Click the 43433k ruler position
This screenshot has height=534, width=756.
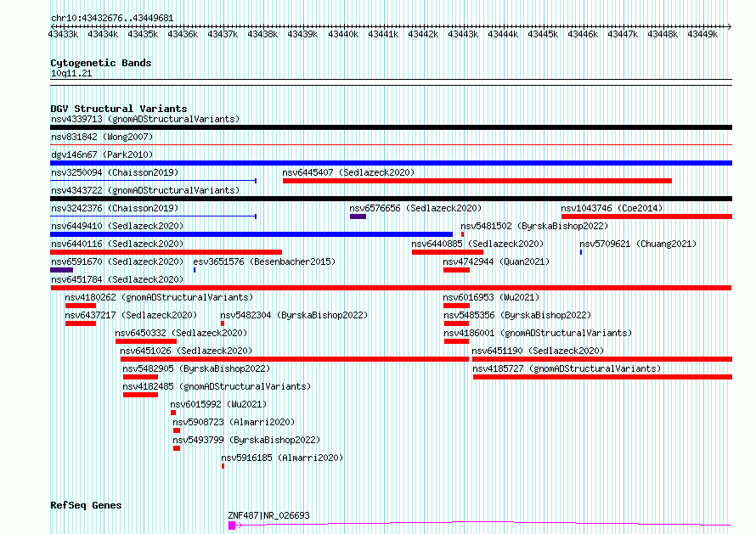pos(63,34)
